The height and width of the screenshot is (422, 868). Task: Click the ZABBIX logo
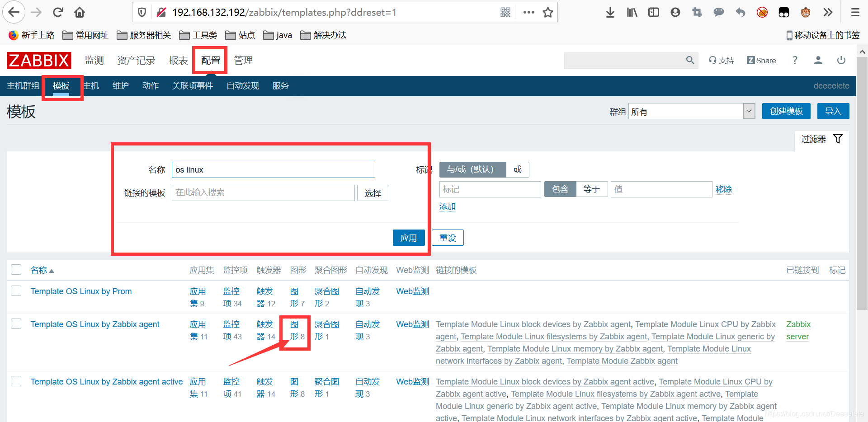pos(39,60)
